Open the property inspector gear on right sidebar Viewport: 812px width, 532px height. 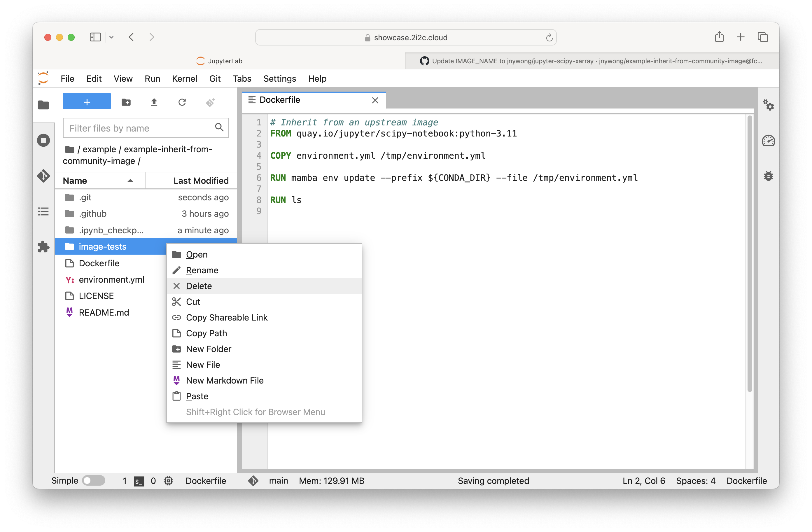pyautogui.click(x=769, y=106)
